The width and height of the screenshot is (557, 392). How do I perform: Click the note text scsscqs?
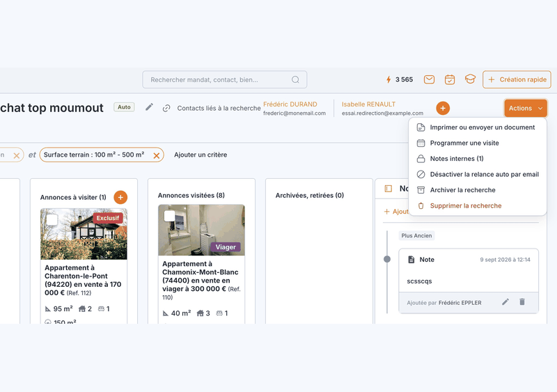tap(419, 281)
